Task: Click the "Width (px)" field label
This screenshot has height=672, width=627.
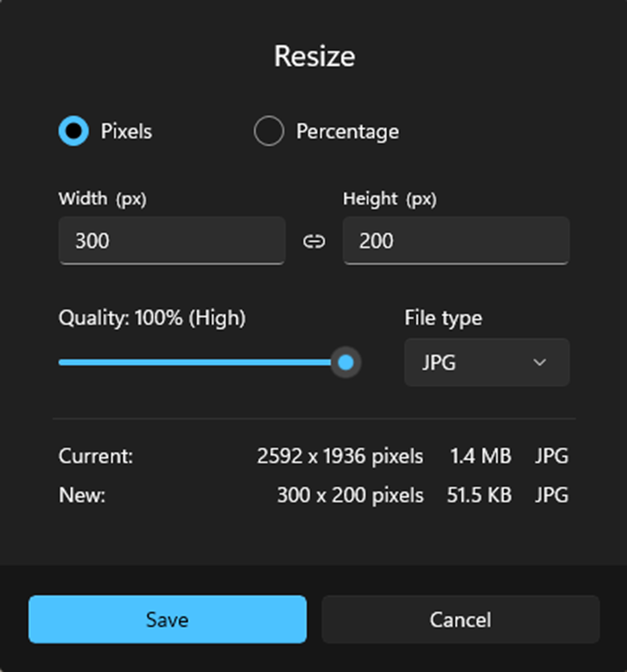Action: [x=103, y=199]
